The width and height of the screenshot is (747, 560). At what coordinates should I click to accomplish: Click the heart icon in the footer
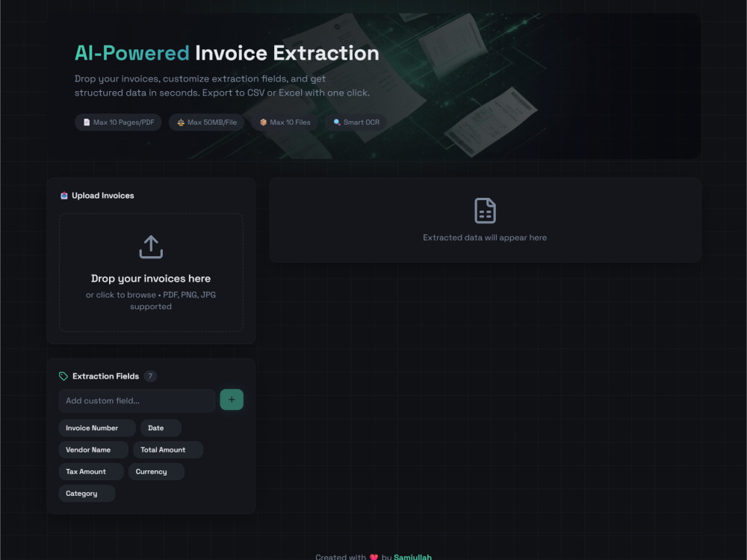click(x=373, y=557)
